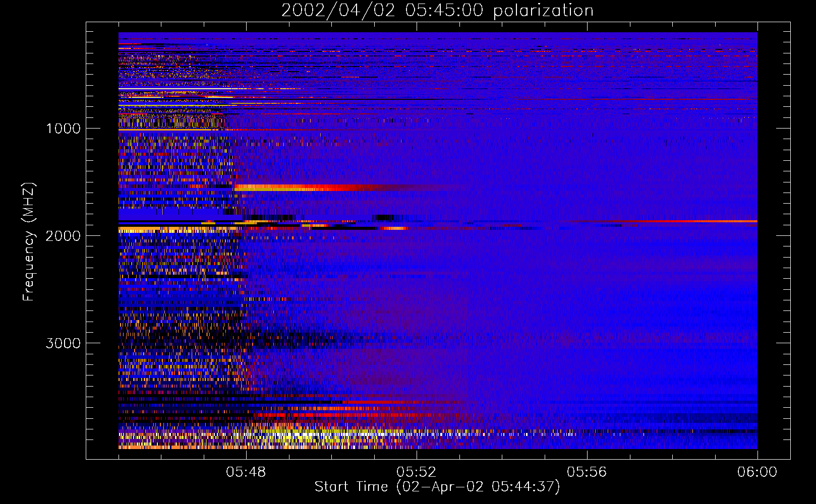The height and width of the screenshot is (504, 816).
Task: Click the 'Frequency (MHZ)' axis label
Action: point(28,242)
